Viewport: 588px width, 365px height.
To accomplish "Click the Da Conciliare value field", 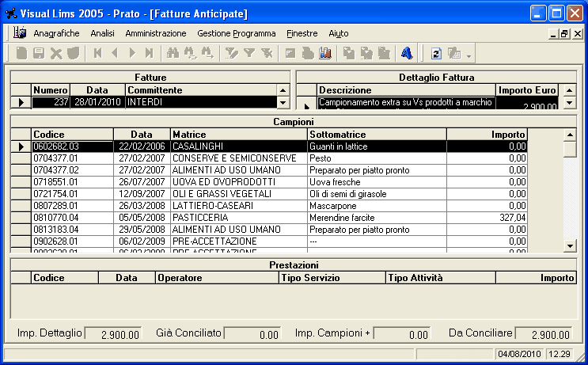I will [x=544, y=334].
